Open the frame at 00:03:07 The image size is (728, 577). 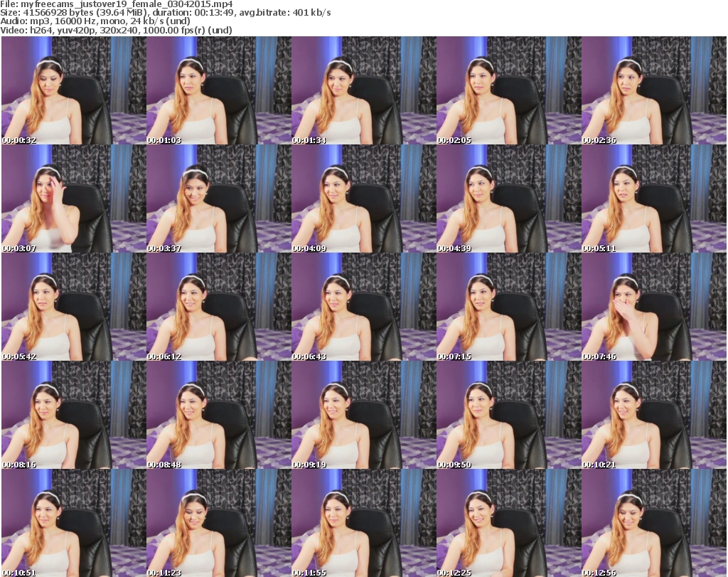click(74, 198)
